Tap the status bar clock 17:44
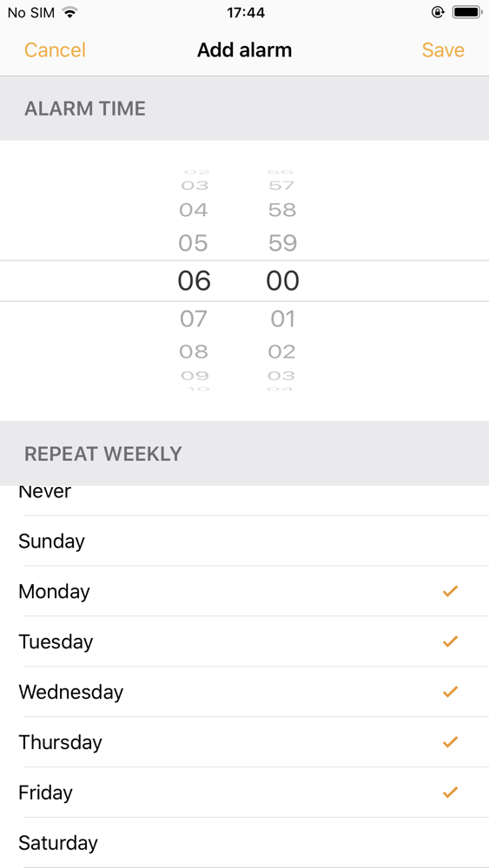 (245, 12)
